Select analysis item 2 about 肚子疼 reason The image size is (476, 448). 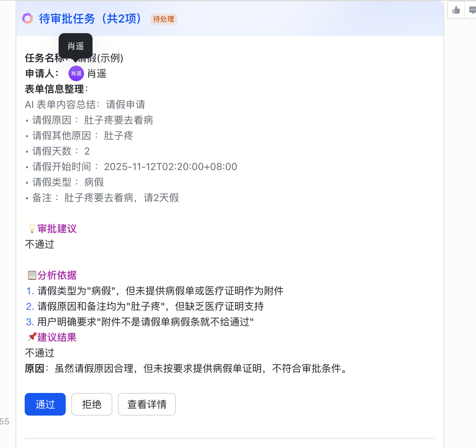(150, 306)
